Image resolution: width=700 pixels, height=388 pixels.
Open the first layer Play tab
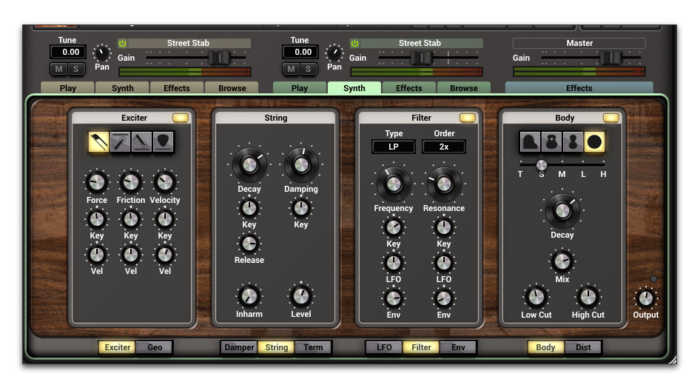[68, 88]
